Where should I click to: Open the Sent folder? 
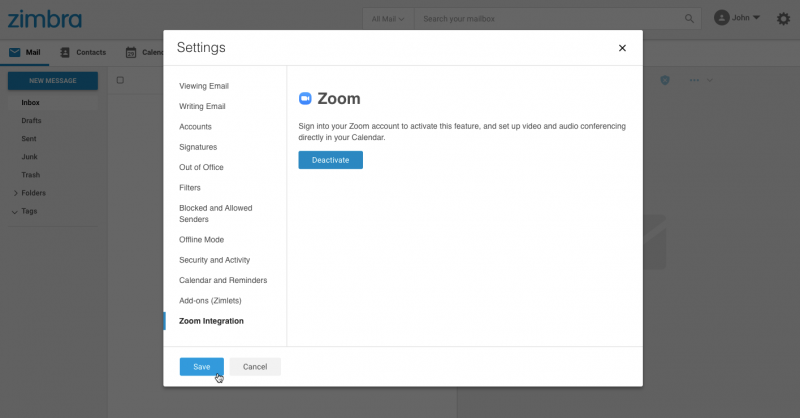coord(29,139)
